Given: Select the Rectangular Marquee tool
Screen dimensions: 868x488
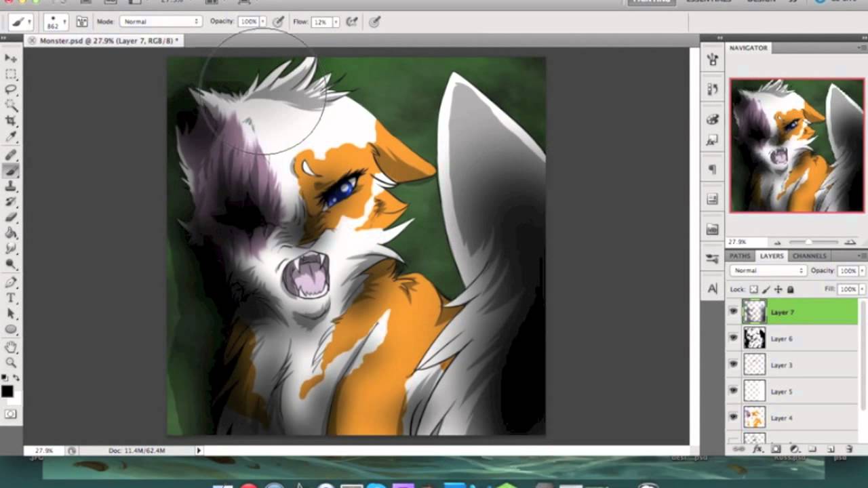Looking at the screenshot, I should click(11, 75).
